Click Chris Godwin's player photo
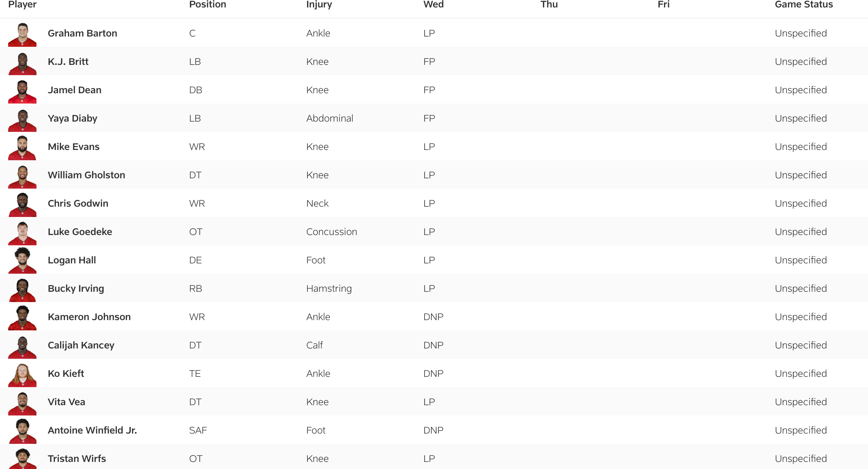Image resolution: width=868 pixels, height=469 pixels. pos(22,205)
